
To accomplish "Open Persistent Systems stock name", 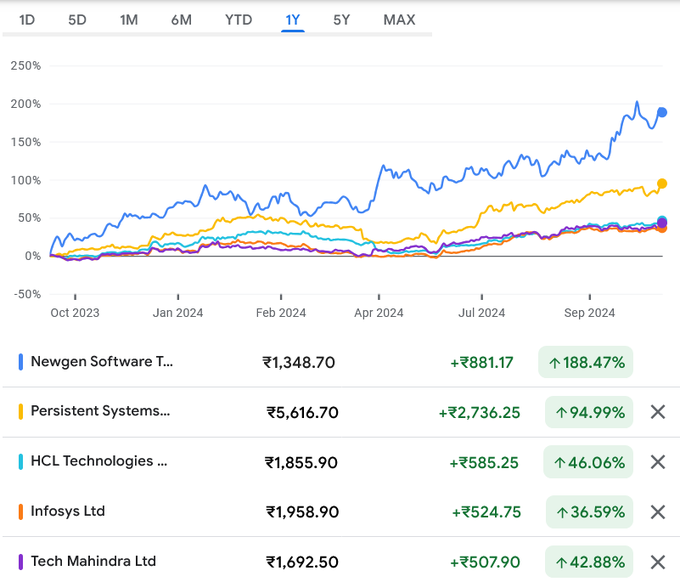I will [101, 411].
